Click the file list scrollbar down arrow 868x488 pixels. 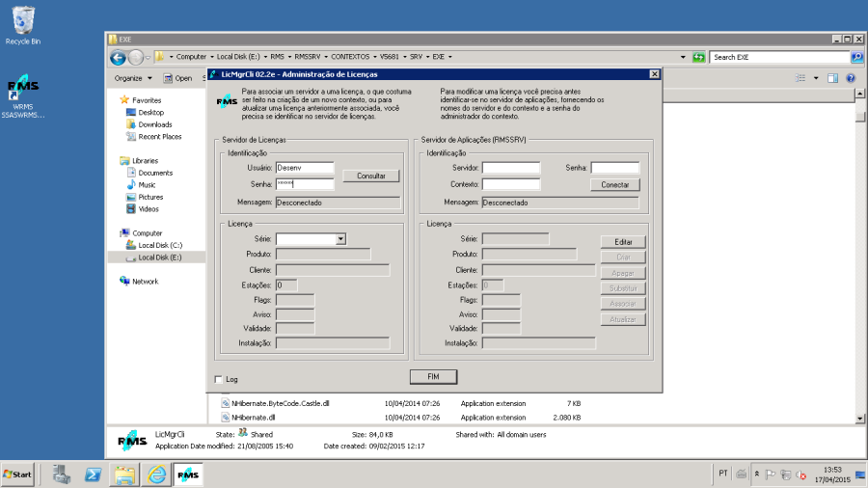(x=859, y=419)
